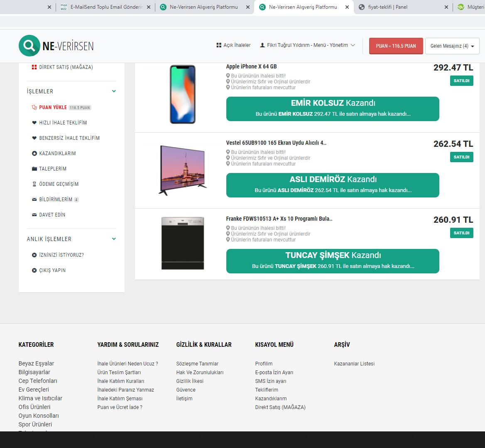
Task: Open the İletişim footer link
Action: click(184, 399)
